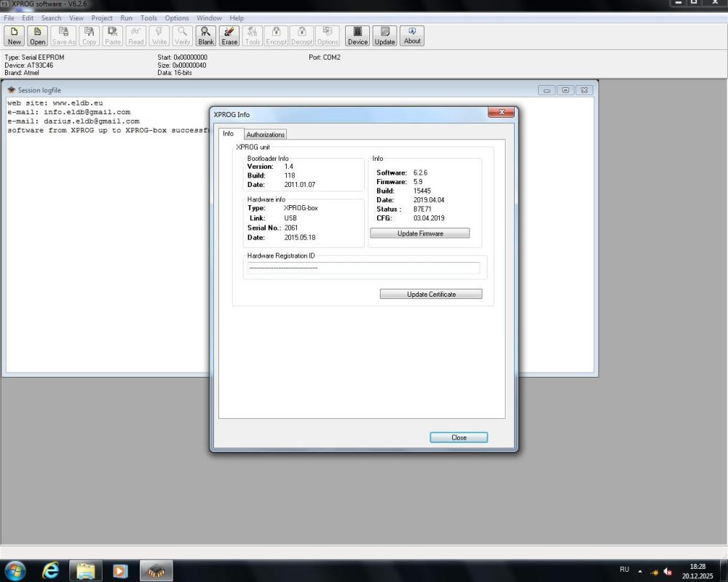Viewport: 728px width, 582px height.
Task: Launch Internet Explorer from taskbar
Action: click(50, 570)
